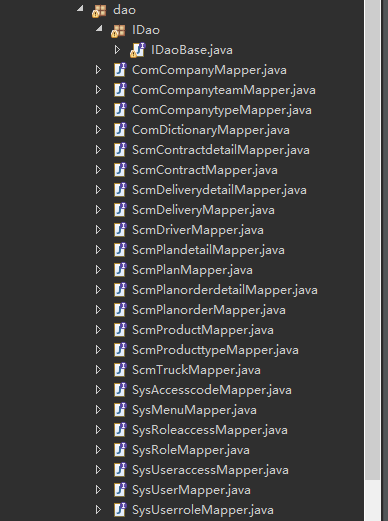
Task: Select the IDaoBase.java file name
Action: [x=192, y=50]
